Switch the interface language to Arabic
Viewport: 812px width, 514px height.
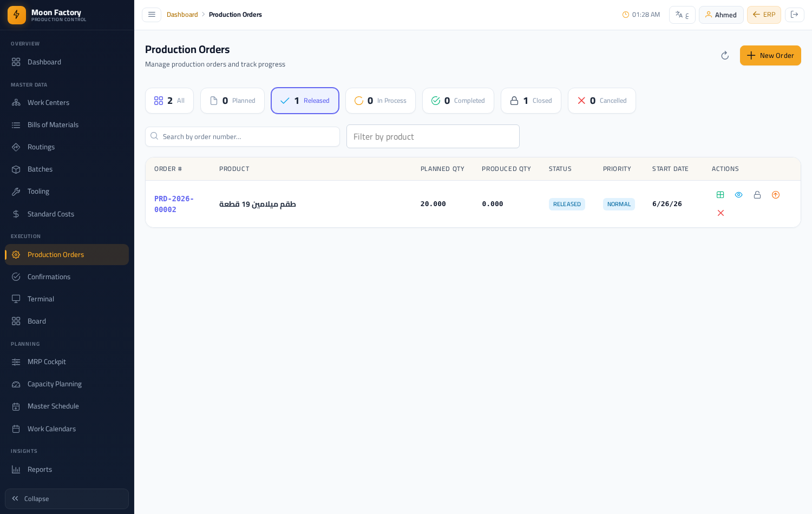click(682, 15)
